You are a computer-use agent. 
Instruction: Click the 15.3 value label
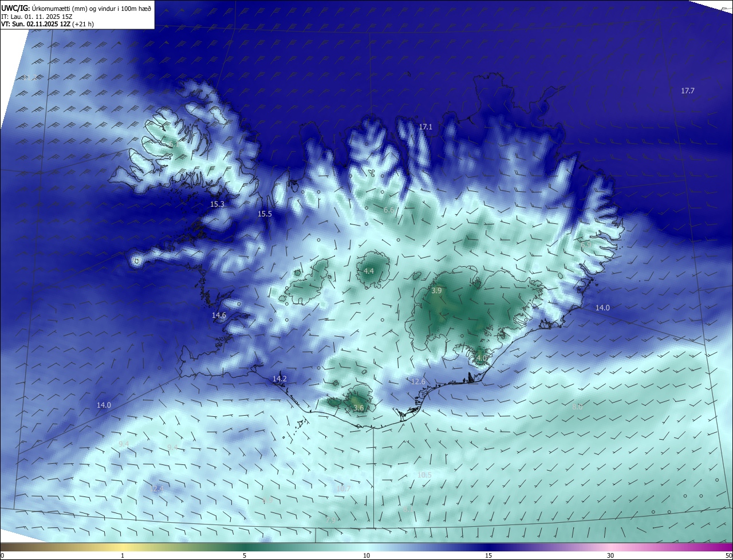[x=217, y=204]
